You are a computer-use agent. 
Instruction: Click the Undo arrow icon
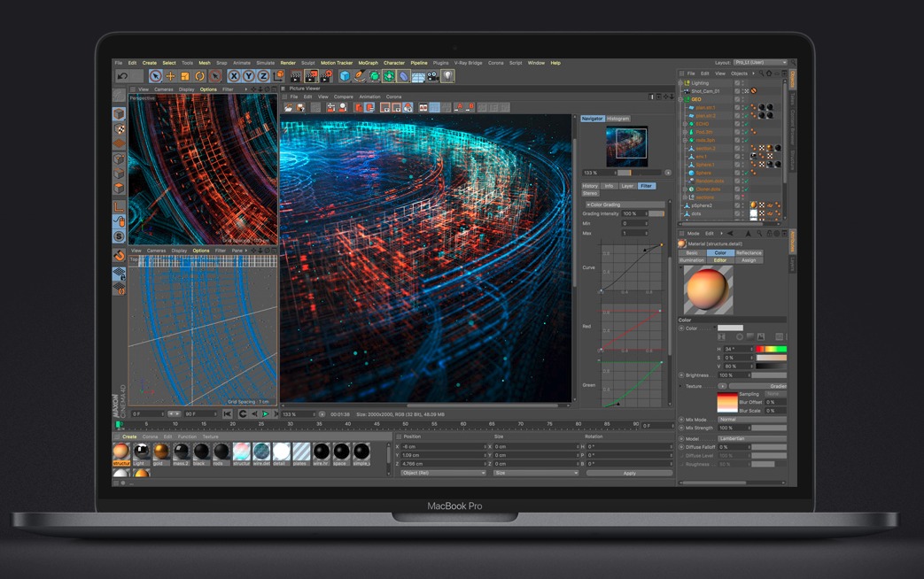coord(122,76)
